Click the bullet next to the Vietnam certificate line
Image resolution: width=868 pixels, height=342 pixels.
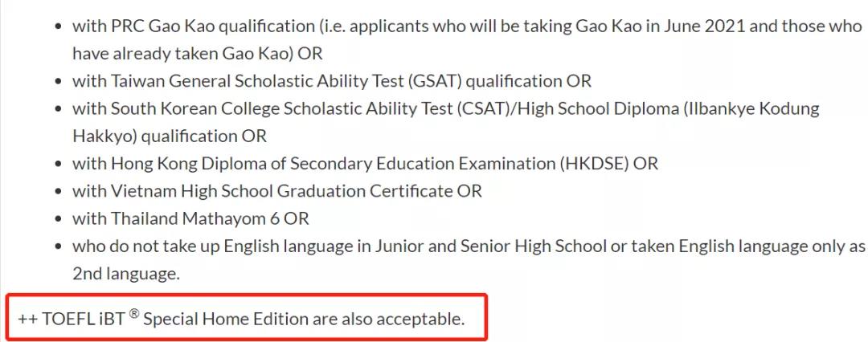point(59,192)
